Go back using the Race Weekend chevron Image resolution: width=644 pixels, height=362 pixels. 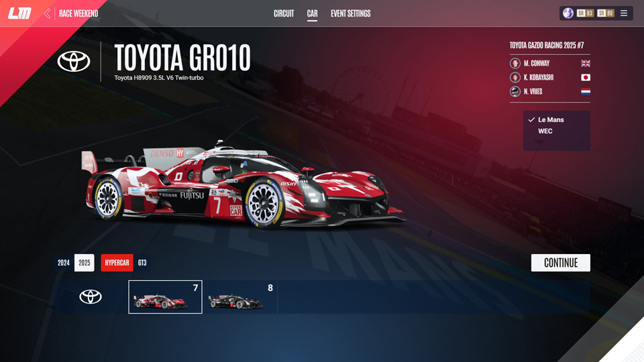[47, 13]
